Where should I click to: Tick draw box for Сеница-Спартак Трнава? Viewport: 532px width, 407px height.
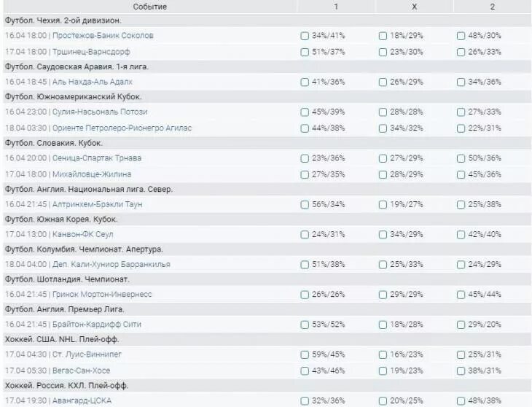point(382,158)
